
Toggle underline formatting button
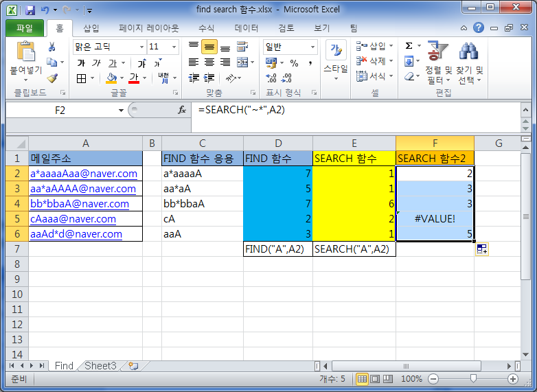point(113,63)
